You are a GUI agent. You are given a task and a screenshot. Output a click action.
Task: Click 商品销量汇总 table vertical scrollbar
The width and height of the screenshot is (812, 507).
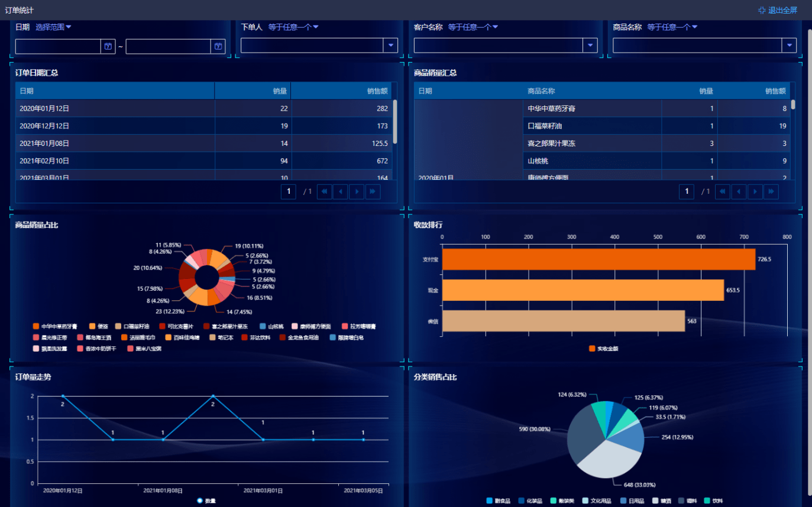(793, 105)
